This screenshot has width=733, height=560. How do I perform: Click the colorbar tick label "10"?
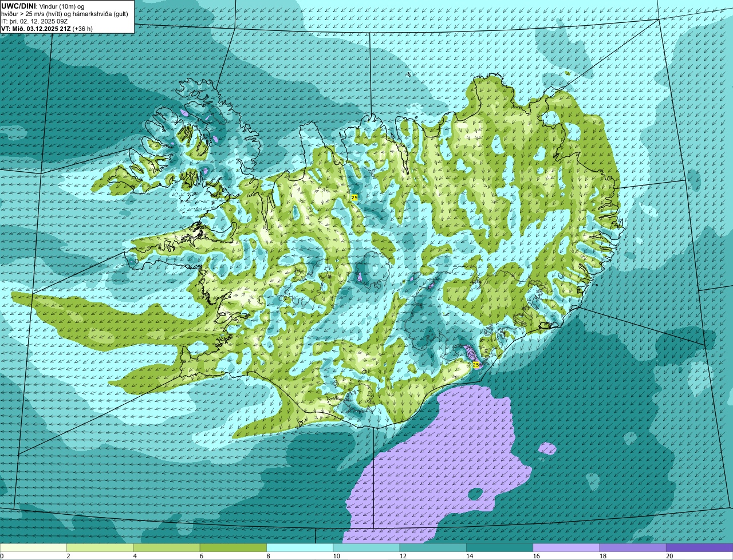[x=337, y=556]
